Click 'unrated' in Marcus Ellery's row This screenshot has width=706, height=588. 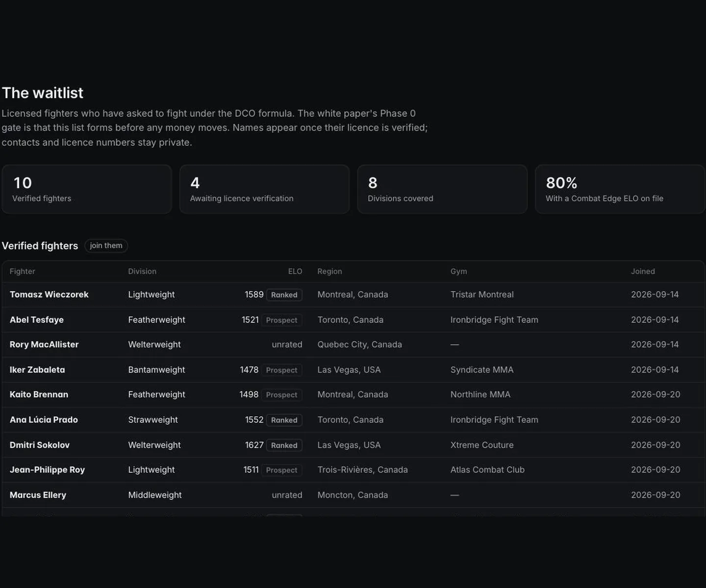pyautogui.click(x=287, y=495)
